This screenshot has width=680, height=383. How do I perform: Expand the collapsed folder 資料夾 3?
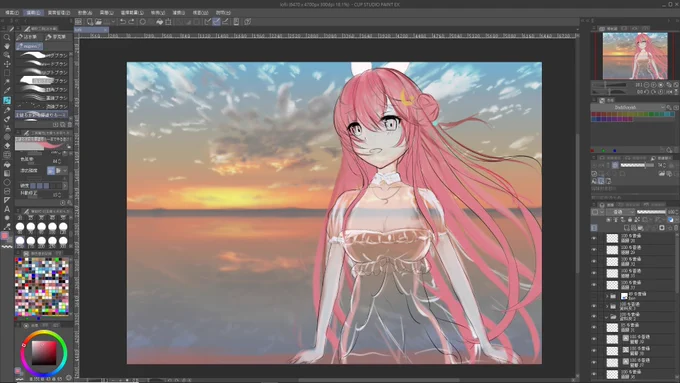[x=607, y=306]
